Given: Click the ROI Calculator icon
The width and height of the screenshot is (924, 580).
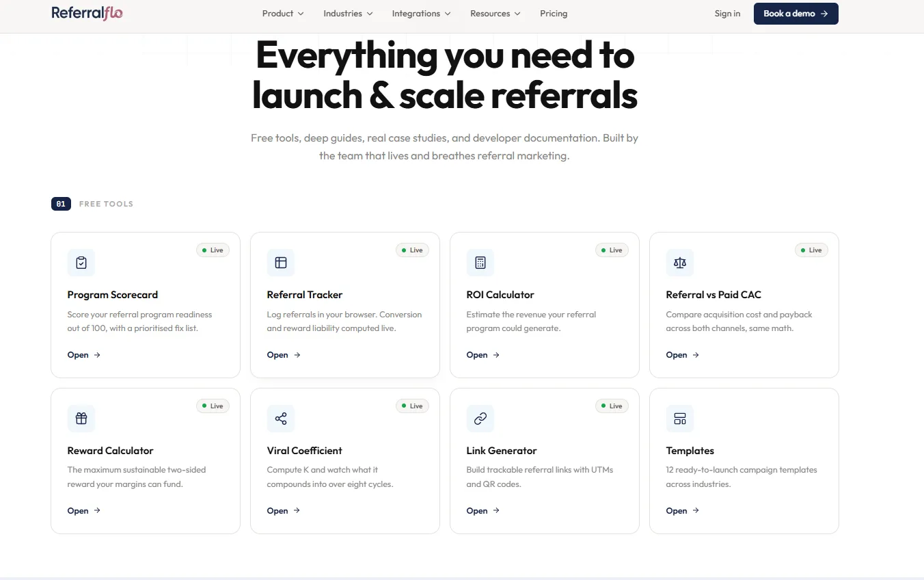Looking at the screenshot, I should pos(480,263).
